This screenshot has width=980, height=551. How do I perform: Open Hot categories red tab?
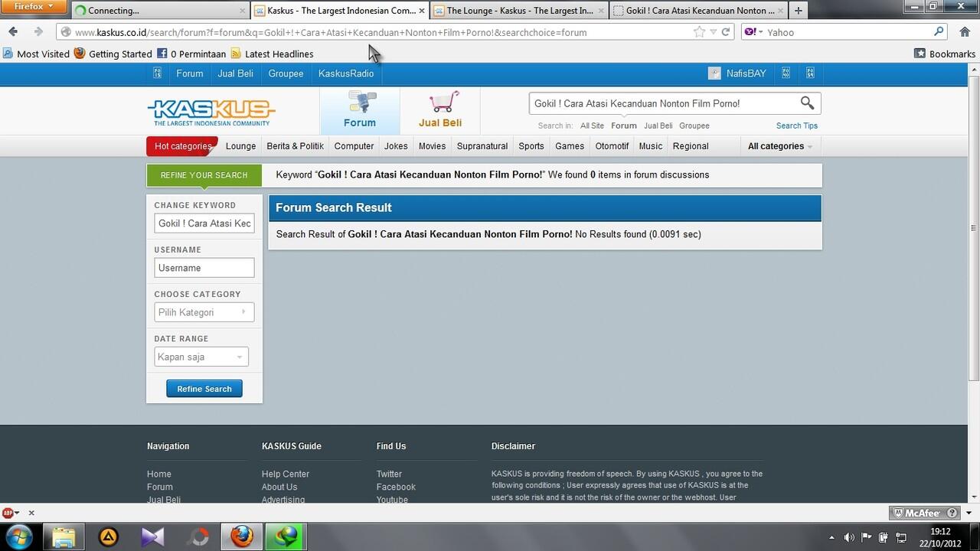(182, 146)
